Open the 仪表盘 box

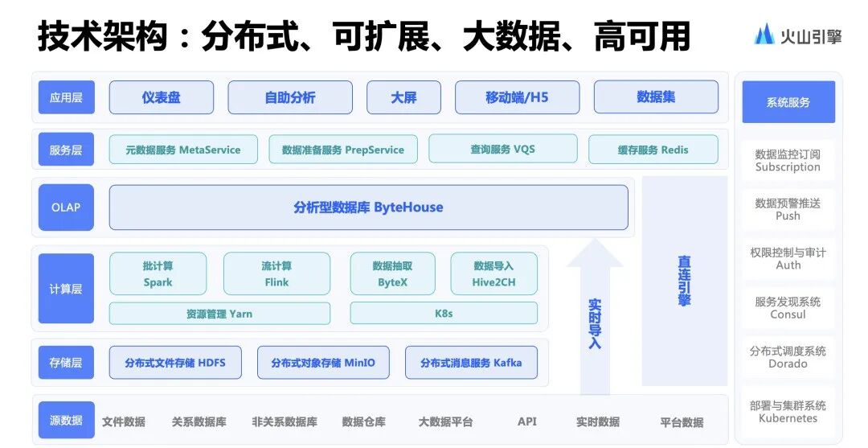coord(161,97)
